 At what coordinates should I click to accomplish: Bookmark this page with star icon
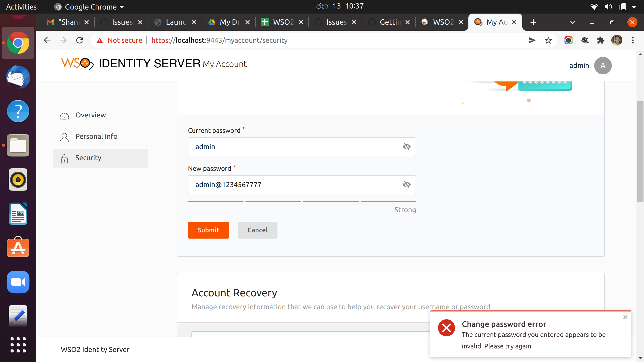[548, 40]
